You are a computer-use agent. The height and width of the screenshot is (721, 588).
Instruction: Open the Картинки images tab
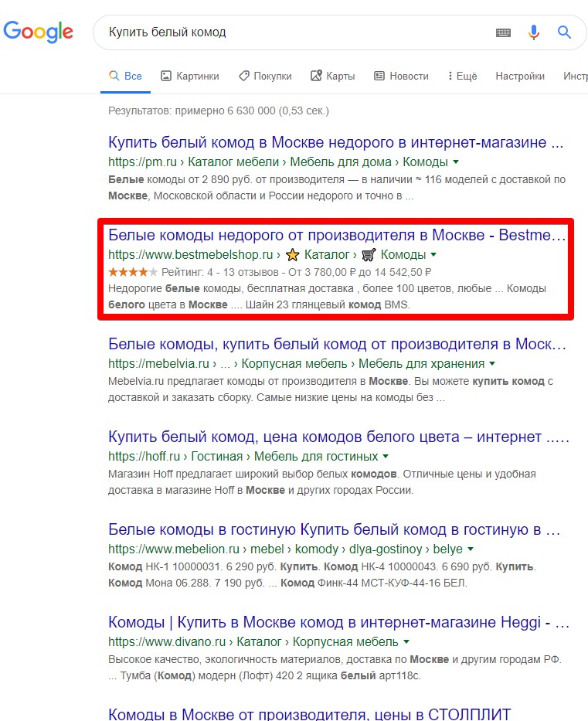(189, 76)
